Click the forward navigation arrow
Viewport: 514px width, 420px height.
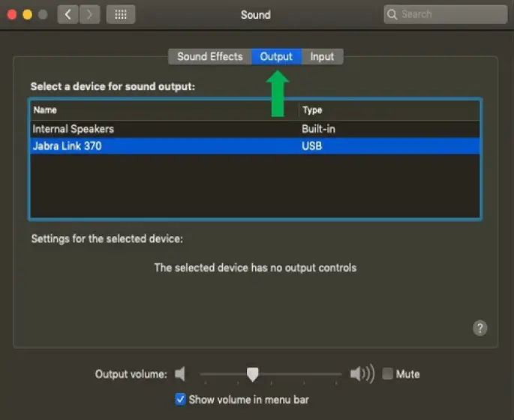point(89,14)
